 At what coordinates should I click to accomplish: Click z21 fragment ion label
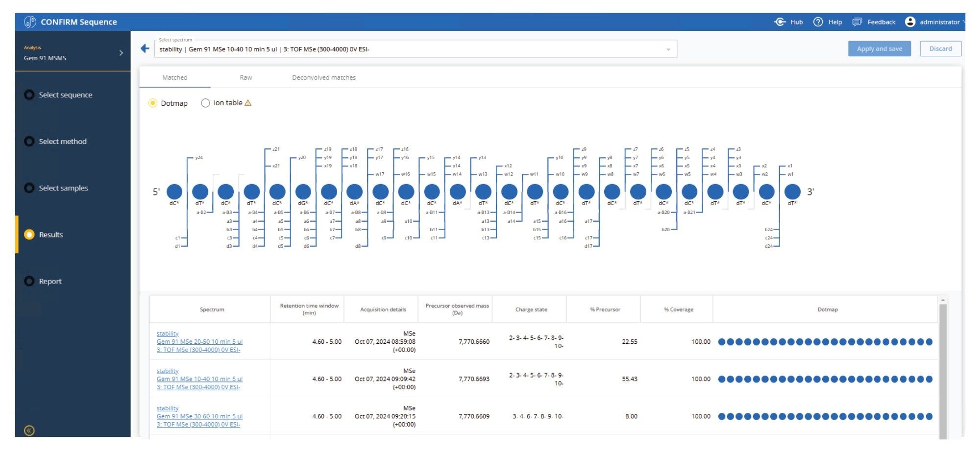(276, 149)
